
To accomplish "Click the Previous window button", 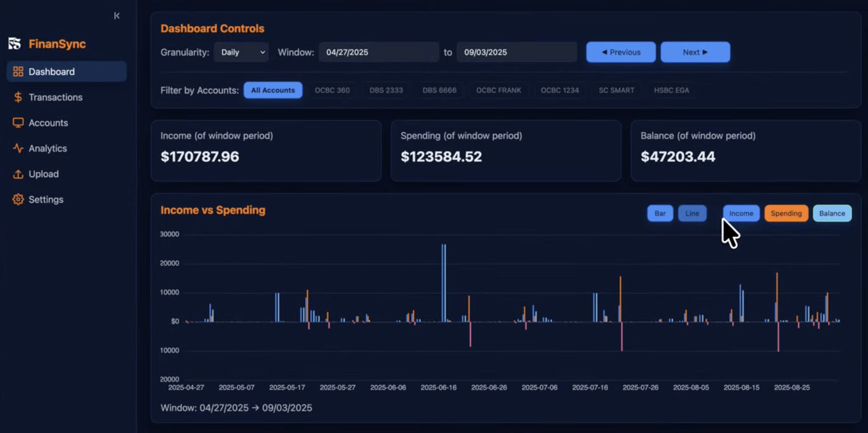I will pos(620,52).
